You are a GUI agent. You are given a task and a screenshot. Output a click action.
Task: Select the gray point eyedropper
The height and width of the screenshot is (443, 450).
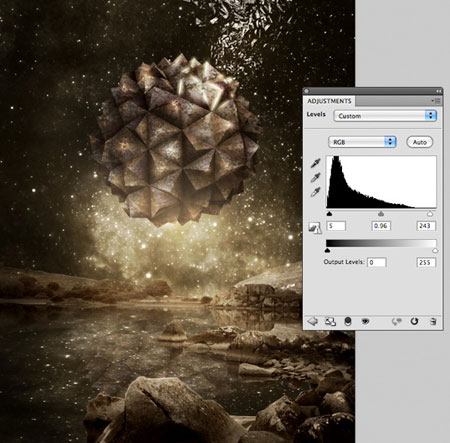(315, 178)
